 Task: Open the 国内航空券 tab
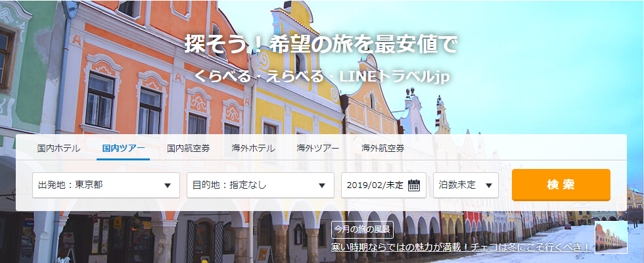coord(189,149)
